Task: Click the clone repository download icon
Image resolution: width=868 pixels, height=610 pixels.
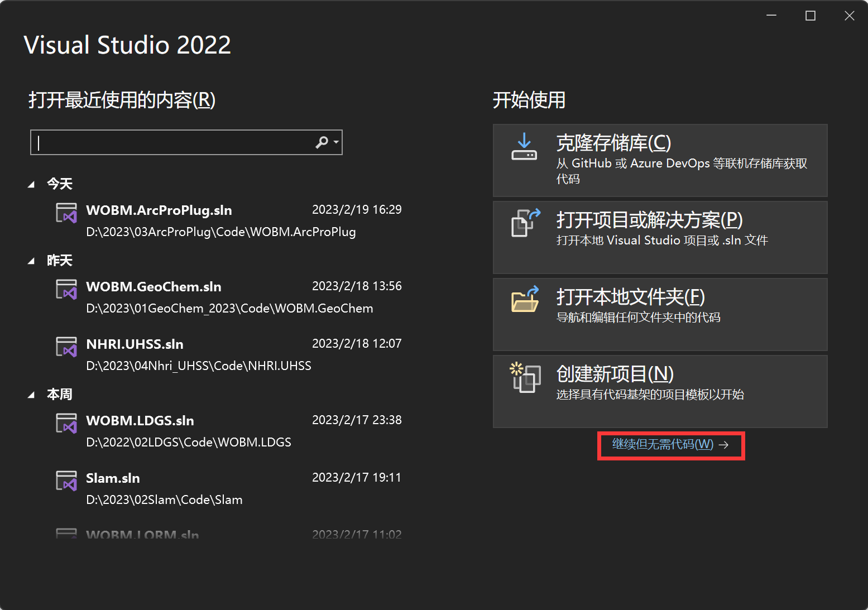Action: click(x=524, y=147)
